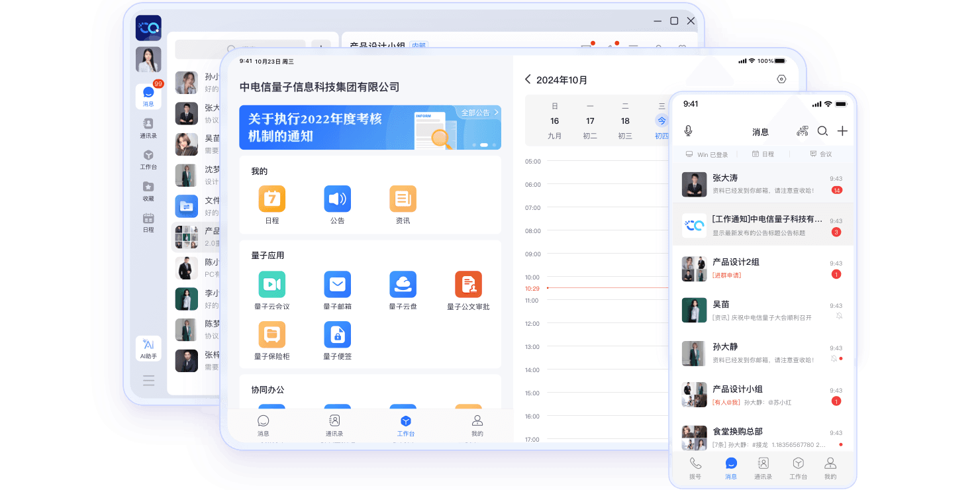The width and height of the screenshot is (980, 490).
Task: Launch the 量子云会议 video meeting app
Action: [271, 285]
